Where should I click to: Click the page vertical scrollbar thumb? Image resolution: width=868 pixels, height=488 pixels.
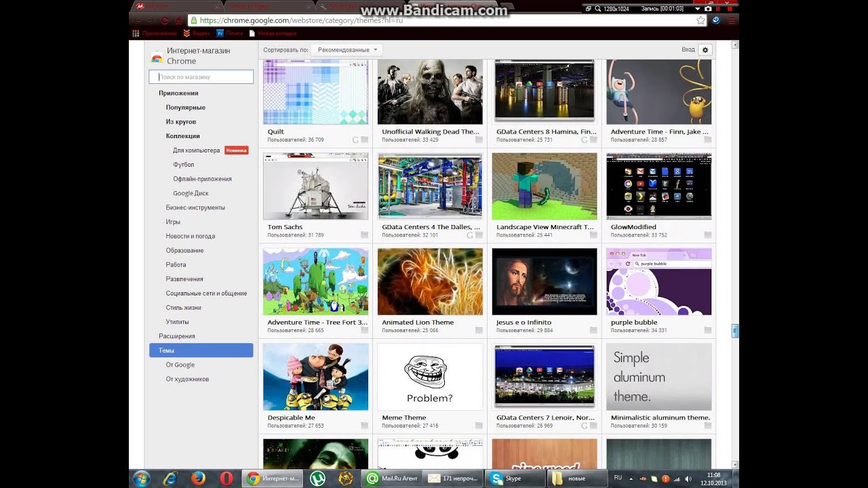(735, 331)
